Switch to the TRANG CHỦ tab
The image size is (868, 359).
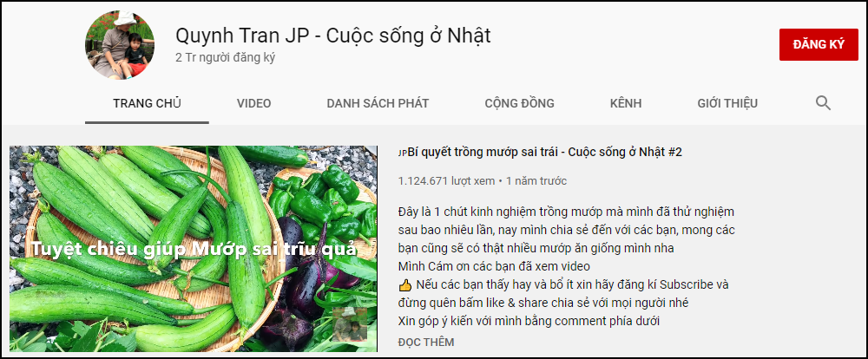point(147,103)
